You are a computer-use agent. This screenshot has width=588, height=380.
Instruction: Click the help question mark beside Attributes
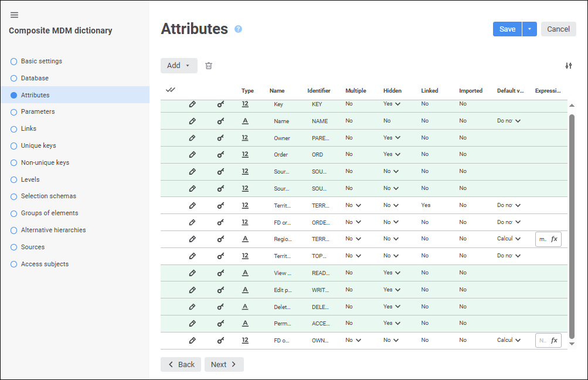(238, 29)
